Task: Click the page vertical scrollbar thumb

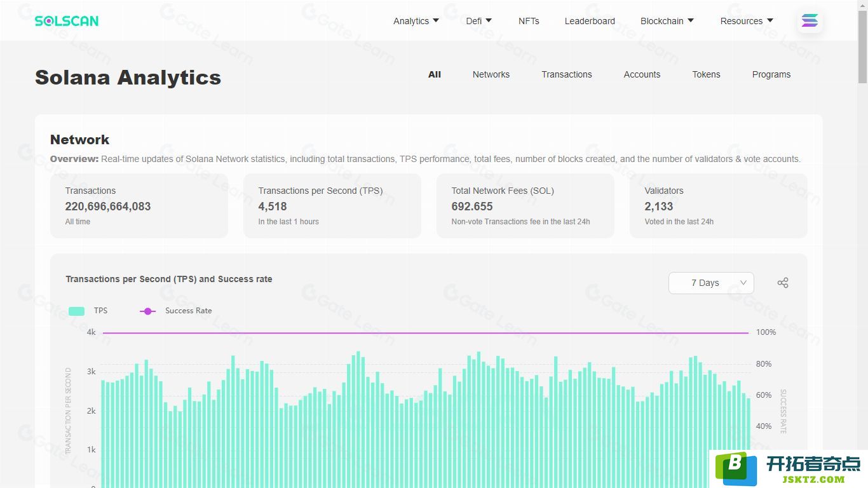Action: [x=862, y=48]
